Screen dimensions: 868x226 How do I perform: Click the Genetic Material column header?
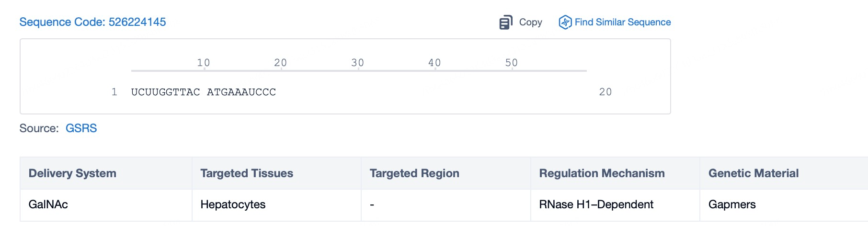[753, 173]
